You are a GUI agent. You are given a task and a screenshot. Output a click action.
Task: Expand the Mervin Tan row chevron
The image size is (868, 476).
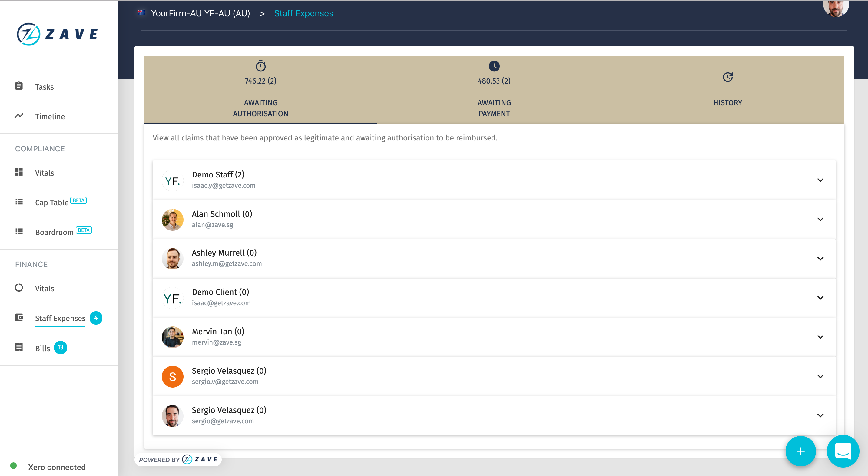(x=820, y=337)
